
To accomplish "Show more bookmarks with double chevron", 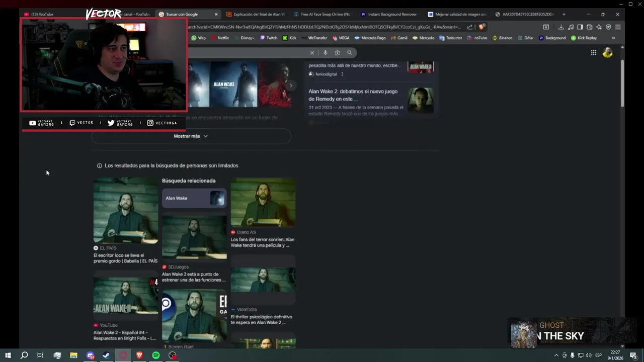I will pos(613,38).
